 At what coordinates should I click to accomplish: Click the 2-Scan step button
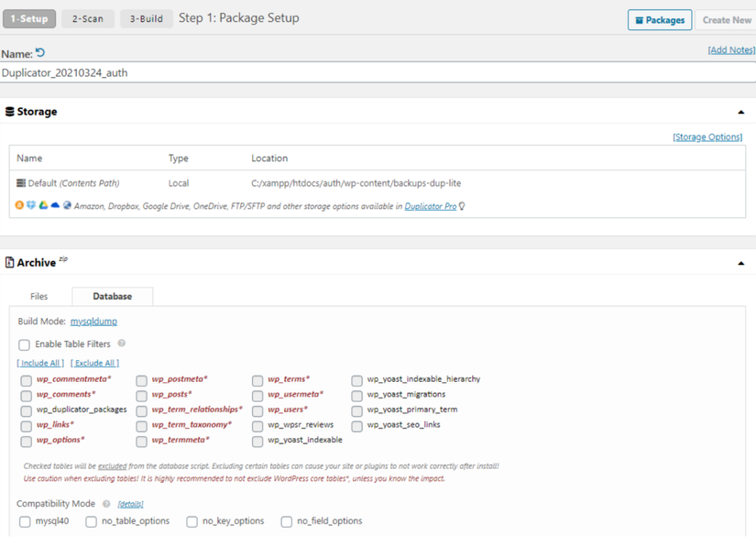click(x=88, y=19)
